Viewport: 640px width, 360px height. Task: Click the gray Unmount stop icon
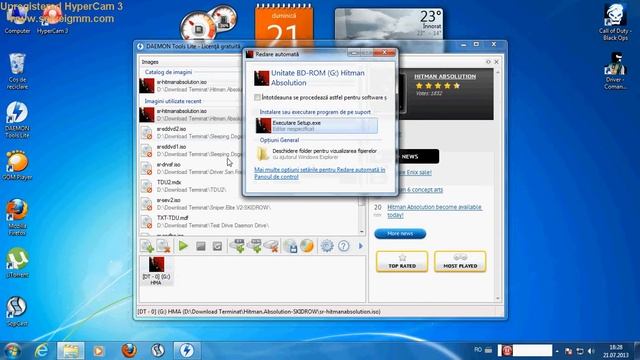[200, 246]
